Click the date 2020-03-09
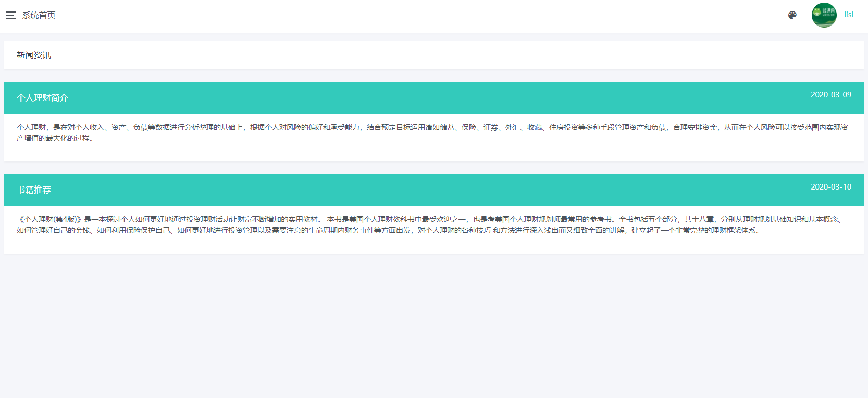Viewport: 868px width, 398px height. click(x=831, y=95)
